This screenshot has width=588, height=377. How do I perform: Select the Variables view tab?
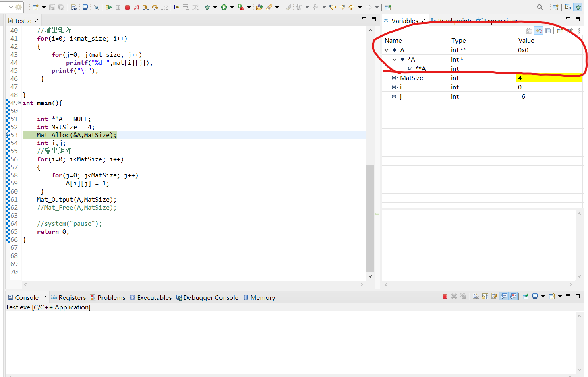[405, 21]
